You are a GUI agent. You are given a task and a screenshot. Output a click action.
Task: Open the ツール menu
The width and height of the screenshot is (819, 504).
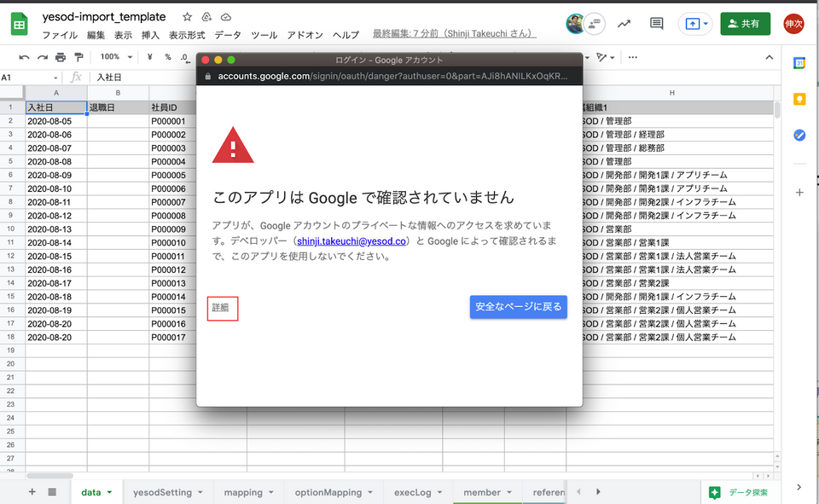click(264, 35)
